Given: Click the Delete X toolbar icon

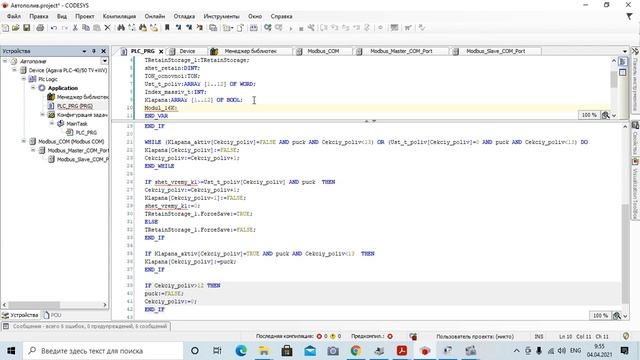Looking at the screenshot, I should 107,28.
